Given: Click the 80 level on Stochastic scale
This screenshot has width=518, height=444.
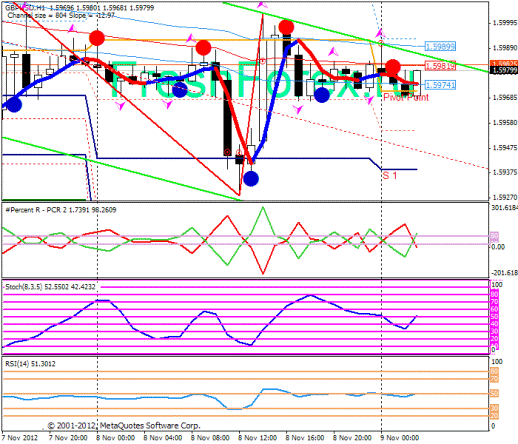Looking at the screenshot, I should click(x=494, y=294).
